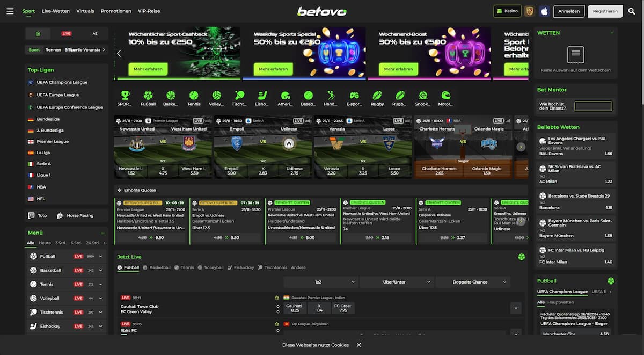Open the hamburger menu

point(10,11)
